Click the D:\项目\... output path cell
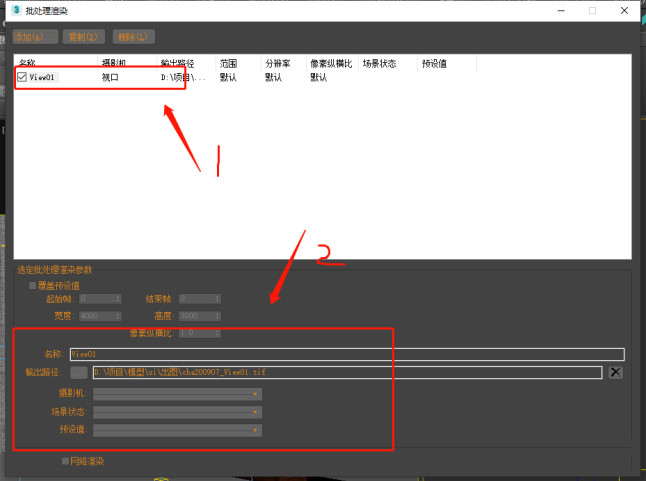 183,77
